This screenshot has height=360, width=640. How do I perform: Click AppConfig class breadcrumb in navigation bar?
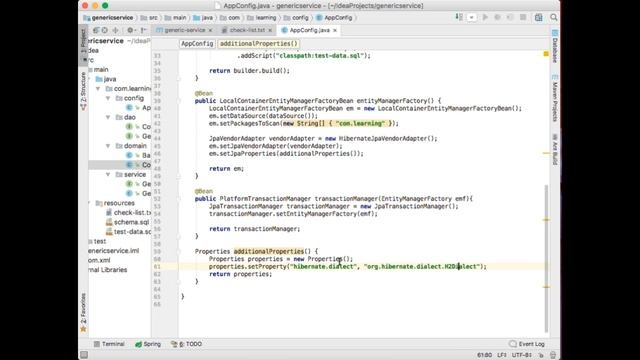[x=334, y=18]
